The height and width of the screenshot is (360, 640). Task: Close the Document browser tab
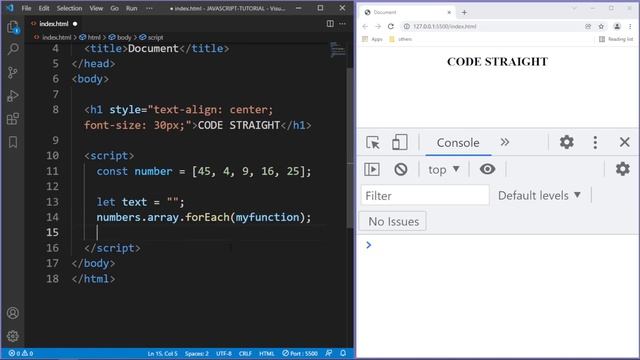449,12
